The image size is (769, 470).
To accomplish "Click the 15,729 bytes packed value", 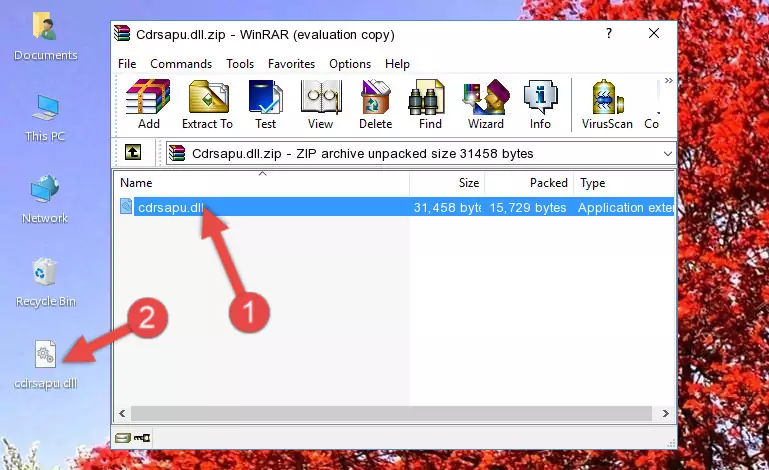I will 528,208.
